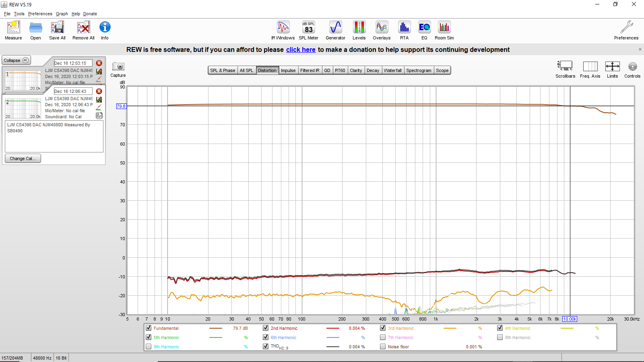Launch the RTA analyzer
This screenshot has height=362, width=644.
click(404, 31)
